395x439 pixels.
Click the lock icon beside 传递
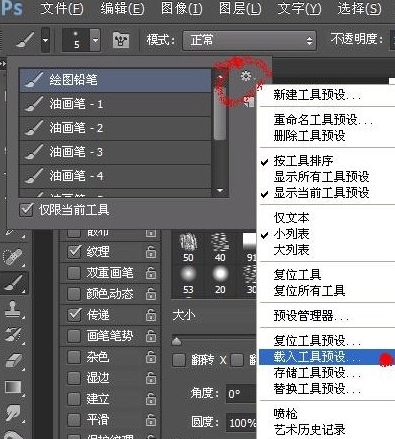point(151,315)
